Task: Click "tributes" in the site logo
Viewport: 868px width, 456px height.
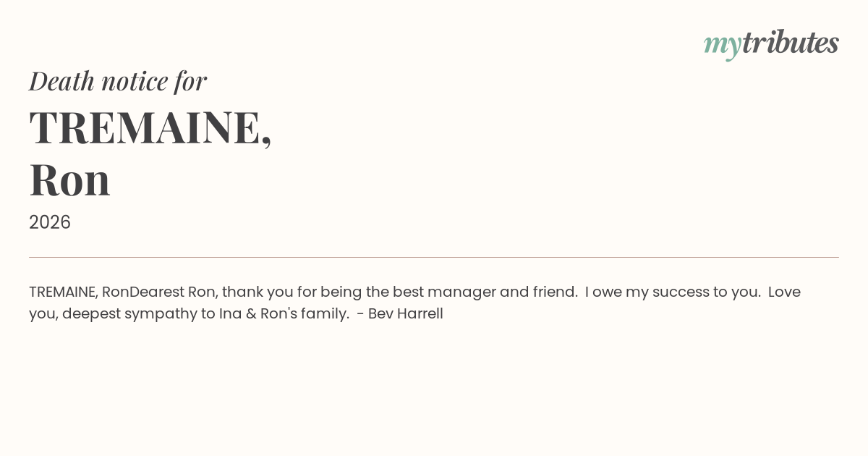Action: [790, 43]
